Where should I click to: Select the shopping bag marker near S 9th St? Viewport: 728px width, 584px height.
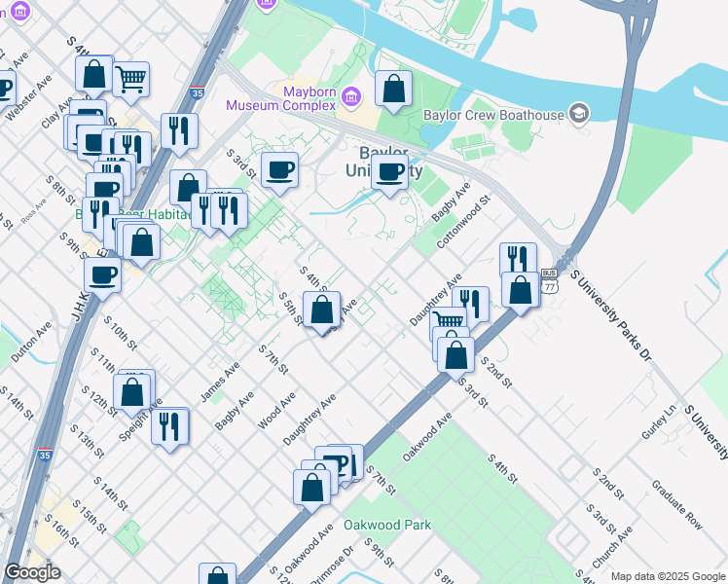click(141, 243)
